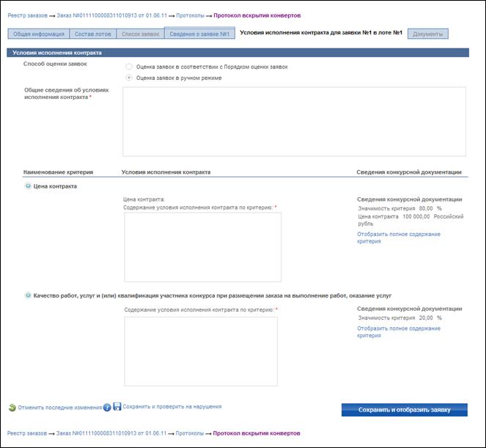Switch to Состав лотов tab

point(93,34)
